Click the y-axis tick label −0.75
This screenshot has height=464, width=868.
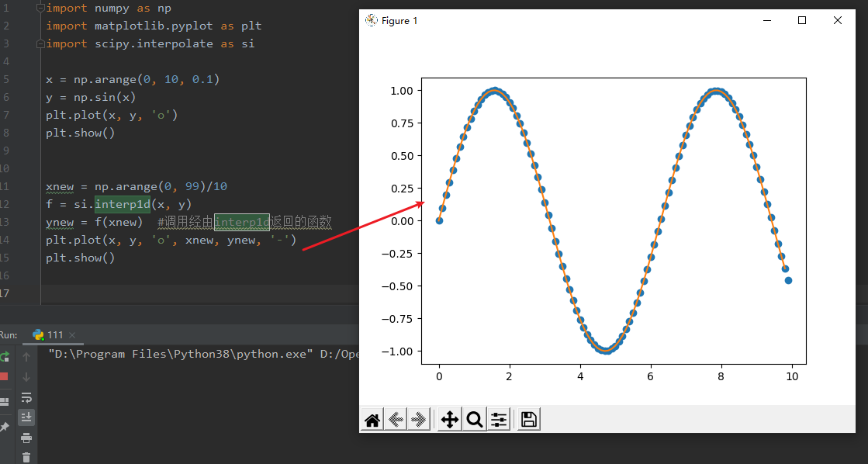tap(398, 319)
